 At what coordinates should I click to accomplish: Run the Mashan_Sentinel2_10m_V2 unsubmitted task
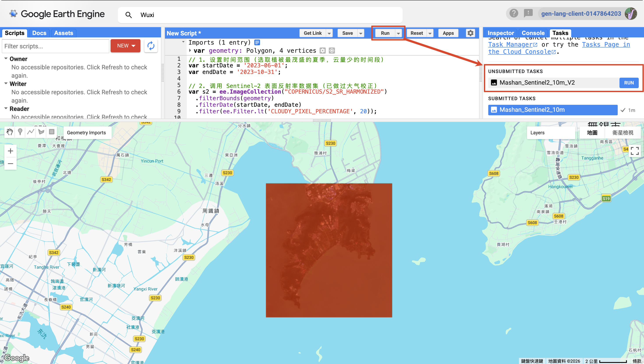[x=628, y=83]
